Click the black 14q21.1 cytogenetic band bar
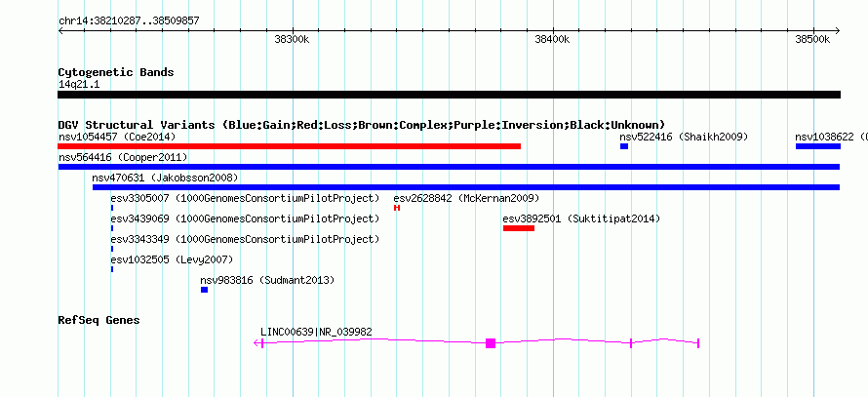The width and height of the screenshot is (868, 397). [x=449, y=95]
